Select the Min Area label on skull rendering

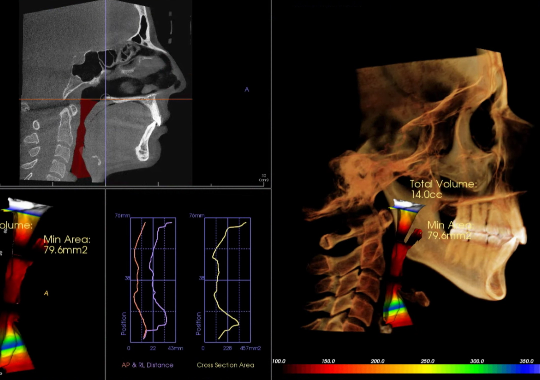tap(449, 230)
